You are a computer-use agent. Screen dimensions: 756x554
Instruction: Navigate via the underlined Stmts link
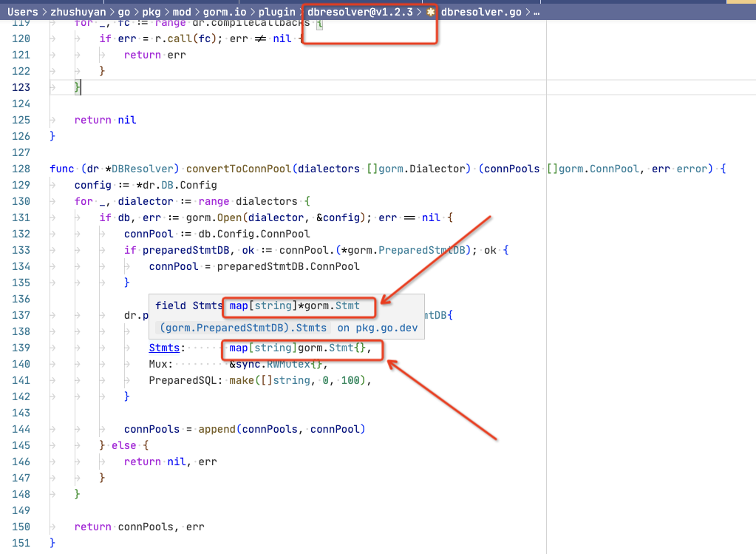tap(164, 348)
